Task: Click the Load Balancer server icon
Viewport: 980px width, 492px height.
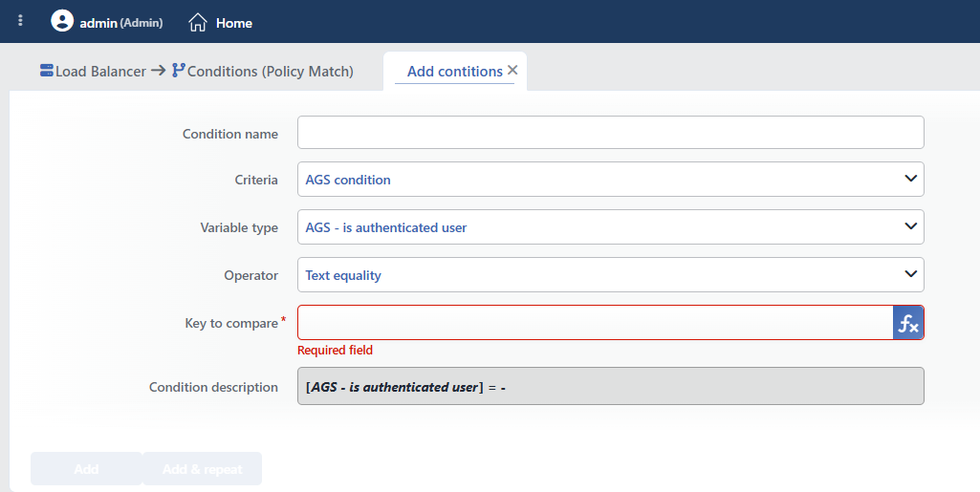Action: coord(46,71)
